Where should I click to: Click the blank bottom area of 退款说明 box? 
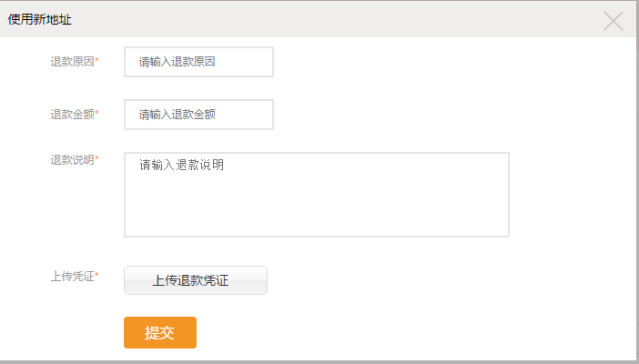pos(316,218)
